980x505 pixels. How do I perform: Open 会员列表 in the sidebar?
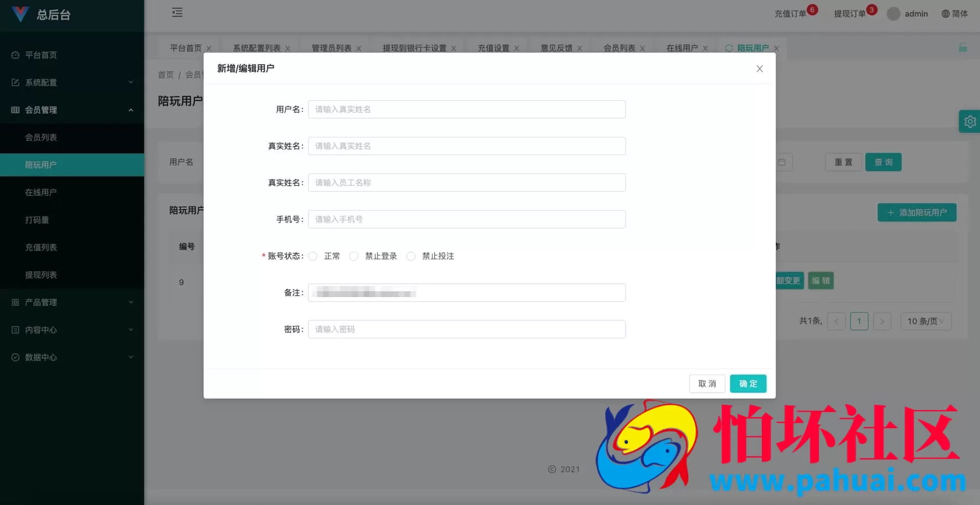(72, 137)
